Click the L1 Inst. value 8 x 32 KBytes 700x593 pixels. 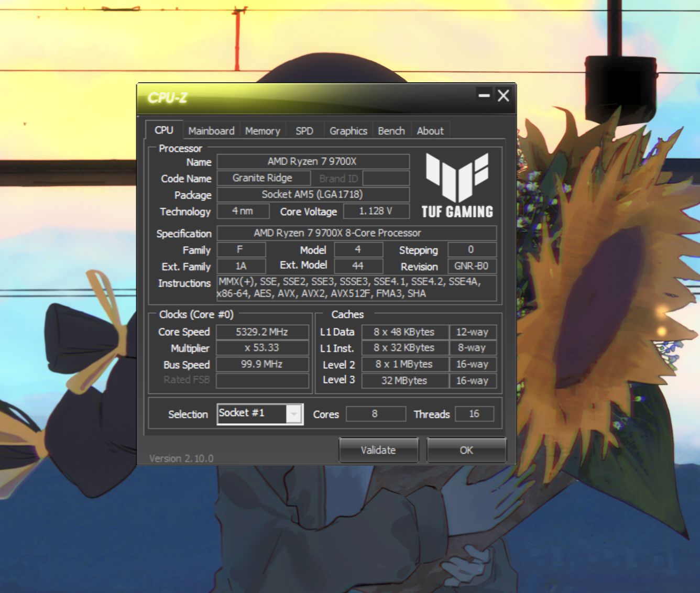click(x=404, y=348)
